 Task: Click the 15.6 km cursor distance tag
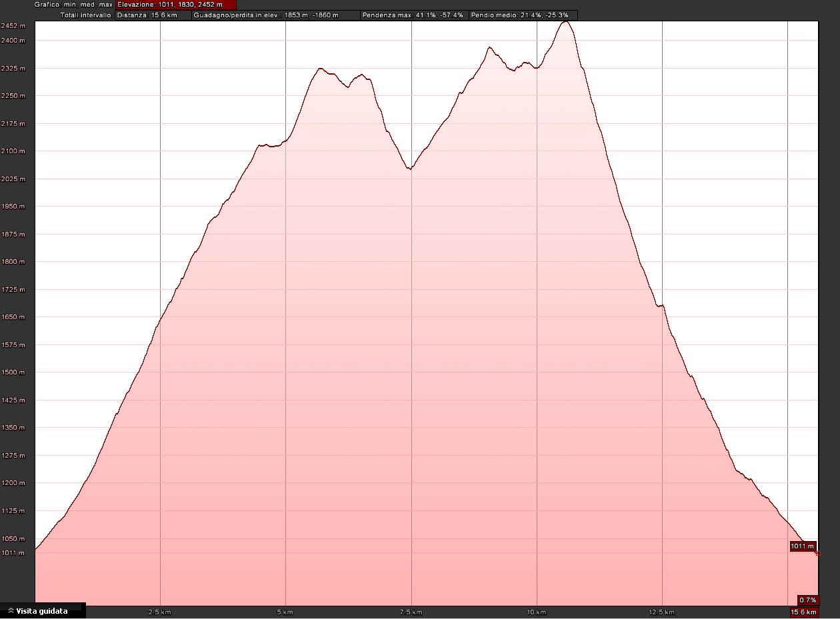[804, 612]
